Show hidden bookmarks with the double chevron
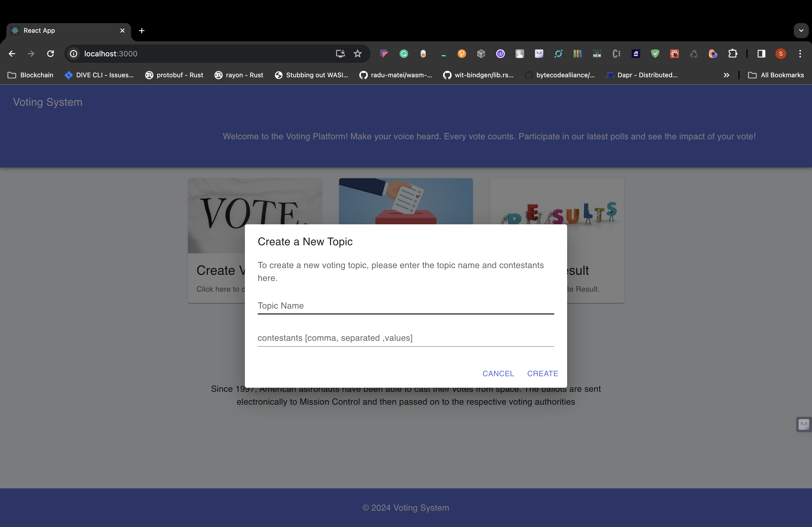Screen dimensions: 812x527 pos(726,75)
